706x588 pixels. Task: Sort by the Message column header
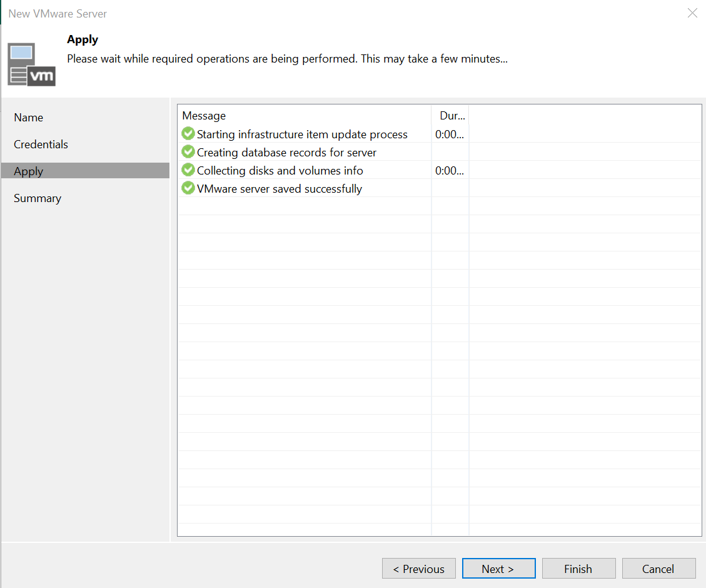[204, 116]
